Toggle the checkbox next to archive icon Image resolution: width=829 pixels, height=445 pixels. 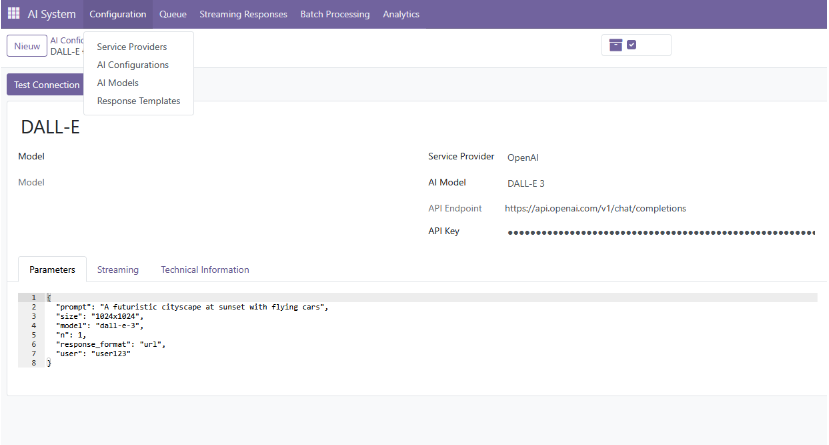[632, 45]
